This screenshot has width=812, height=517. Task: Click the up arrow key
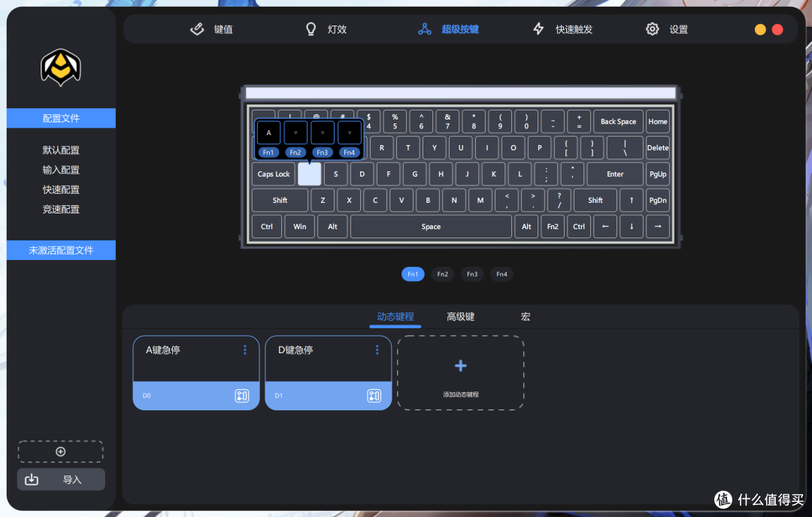632,201
